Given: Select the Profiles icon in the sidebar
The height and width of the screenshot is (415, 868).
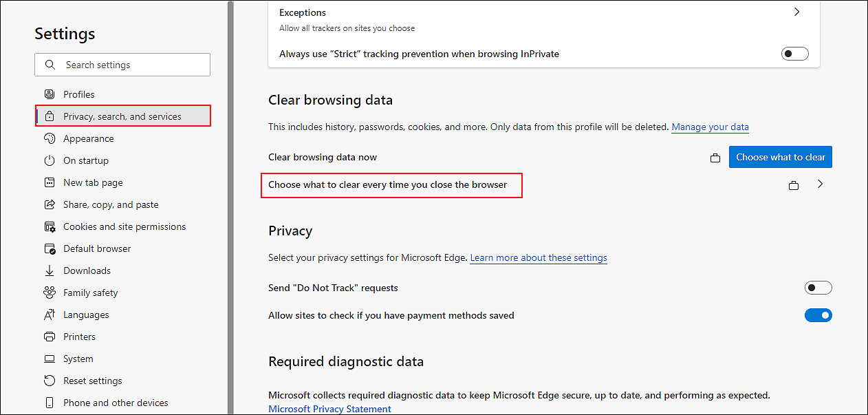Looking at the screenshot, I should point(50,94).
